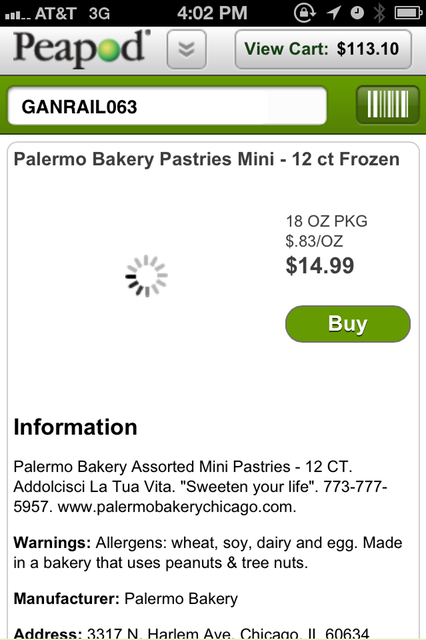Open the Palermo Bakery Pastries Mini title

(206, 159)
